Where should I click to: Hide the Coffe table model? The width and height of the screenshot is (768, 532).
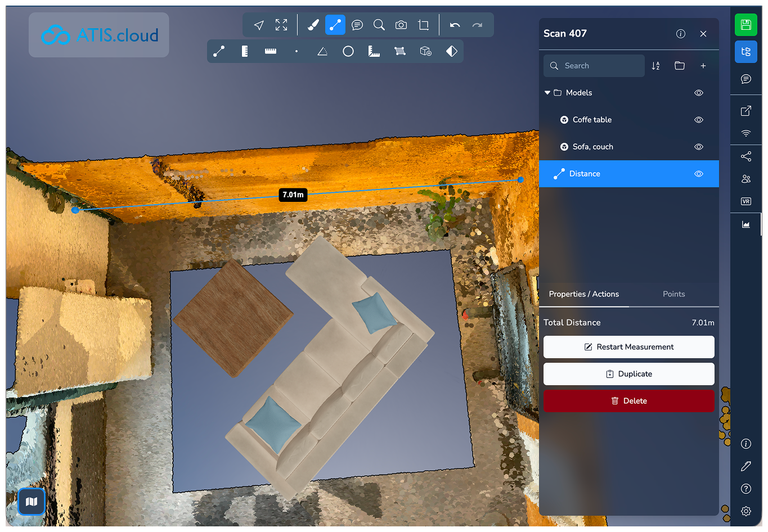click(x=698, y=120)
